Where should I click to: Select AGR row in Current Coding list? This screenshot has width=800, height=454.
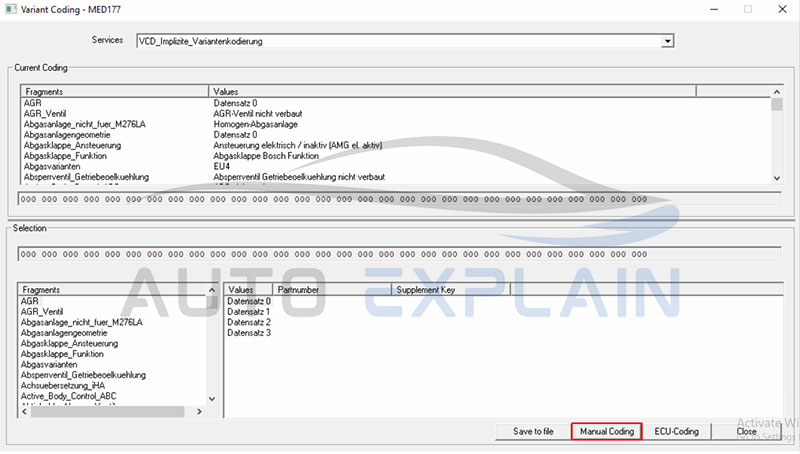coord(33,103)
